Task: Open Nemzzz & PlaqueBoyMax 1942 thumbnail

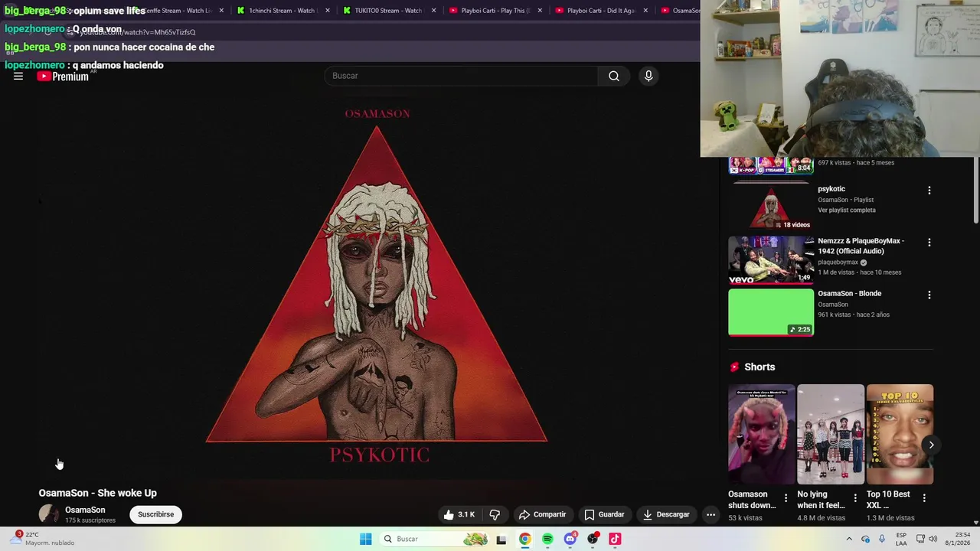Action: click(x=771, y=260)
